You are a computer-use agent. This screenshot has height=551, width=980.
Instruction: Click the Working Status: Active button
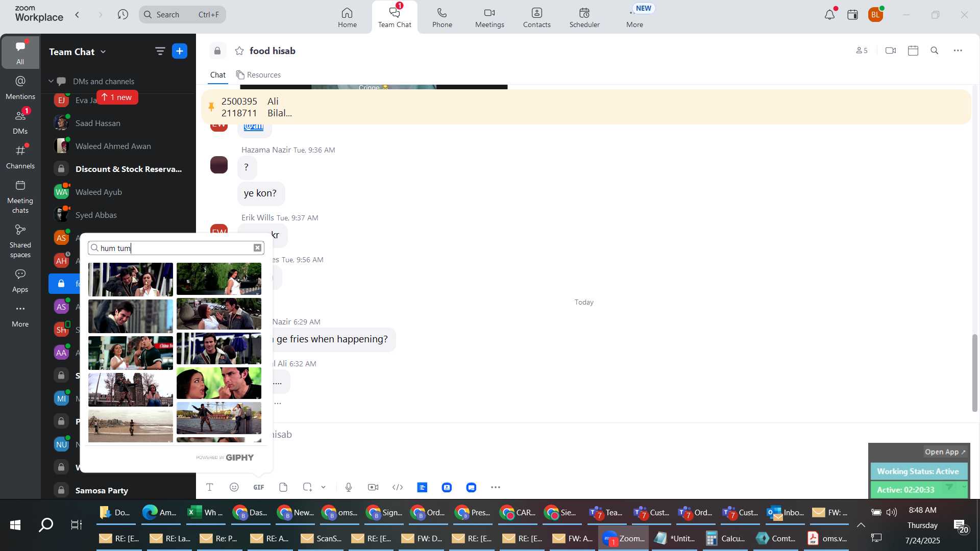pos(918,471)
